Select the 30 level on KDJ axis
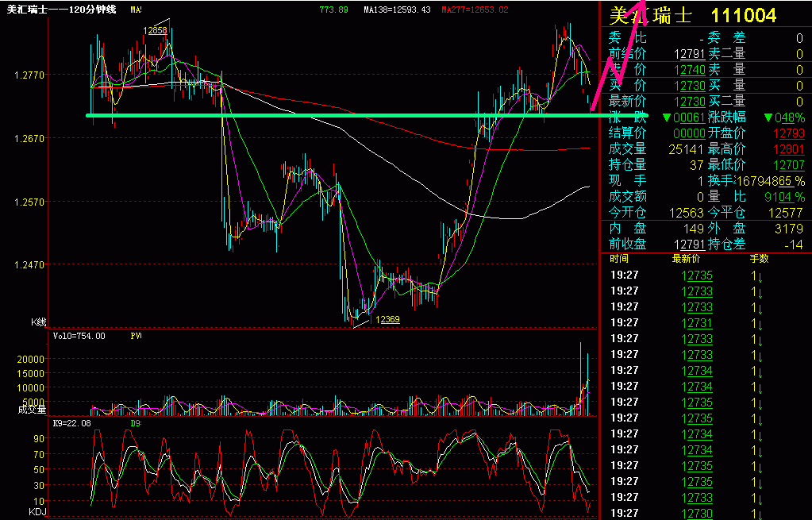The image size is (812, 520). coord(39,485)
